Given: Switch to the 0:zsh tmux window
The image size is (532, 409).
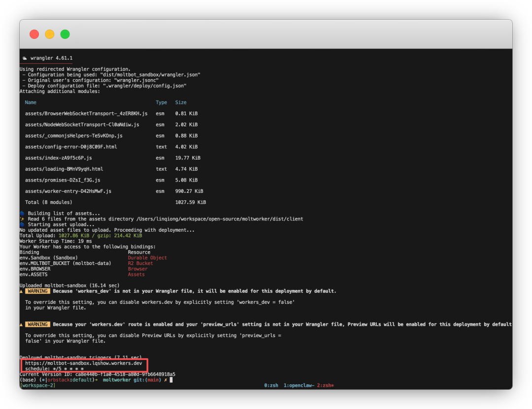Looking at the screenshot, I should point(271,385).
